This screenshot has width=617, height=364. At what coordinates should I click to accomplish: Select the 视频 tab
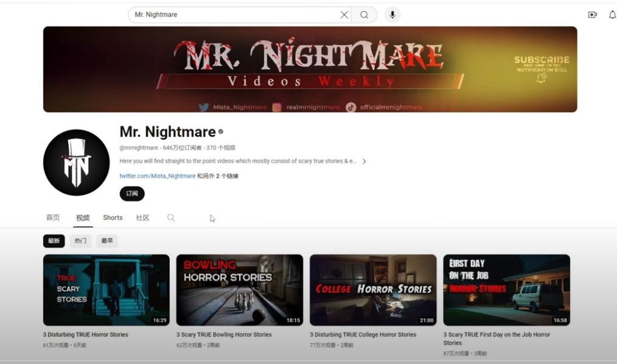[x=83, y=218]
